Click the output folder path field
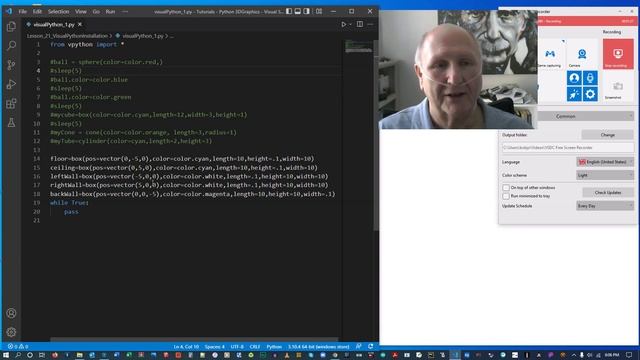This screenshot has width=640, height=360. (x=568, y=147)
